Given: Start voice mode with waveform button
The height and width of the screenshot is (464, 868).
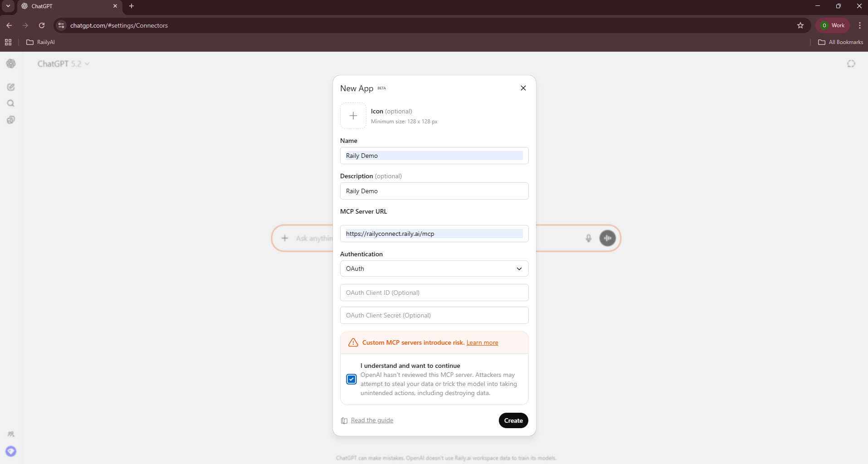Looking at the screenshot, I should click(x=608, y=238).
